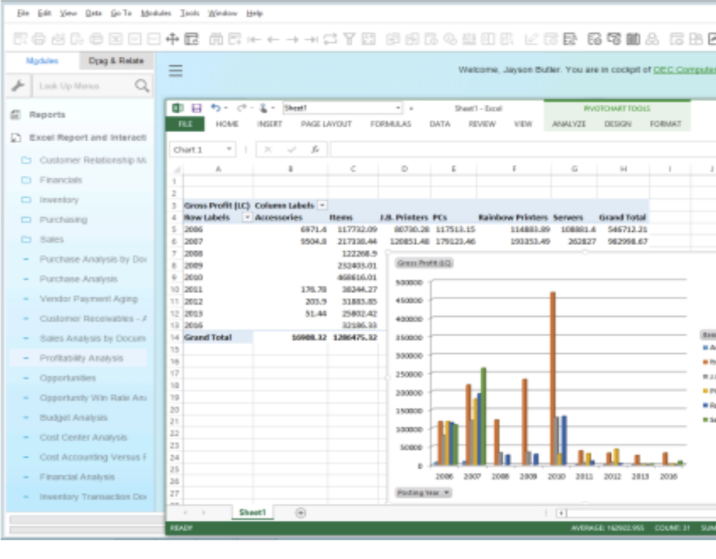Screen dimensions: 716x559
Task: Switch to the Drag & Relate tab
Action: coord(116,61)
